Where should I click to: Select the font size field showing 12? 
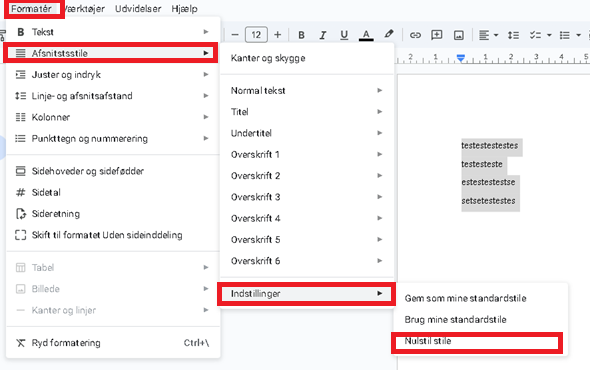tap(256, 35)
